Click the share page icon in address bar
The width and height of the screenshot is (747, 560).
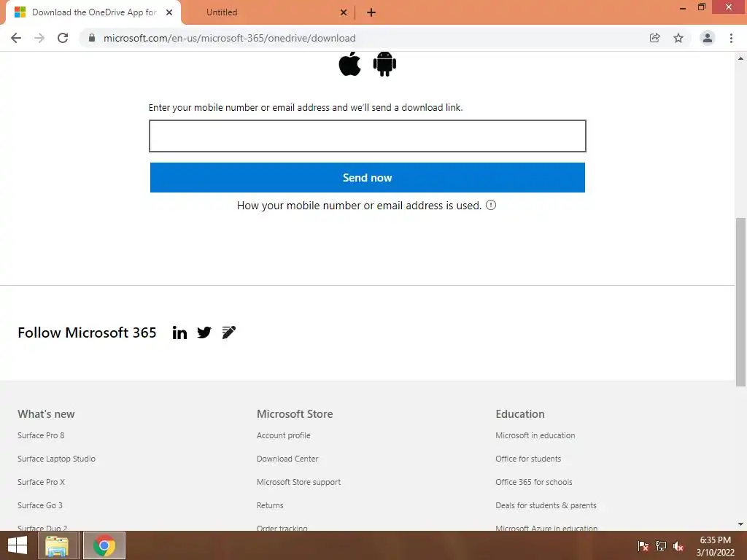pos(655,38)
